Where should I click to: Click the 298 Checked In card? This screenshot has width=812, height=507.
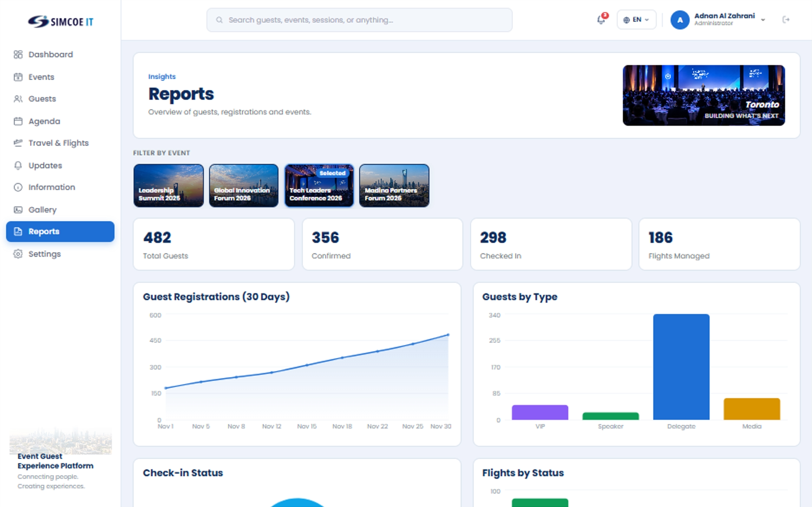pyautogui.click(x=551, y=244)
